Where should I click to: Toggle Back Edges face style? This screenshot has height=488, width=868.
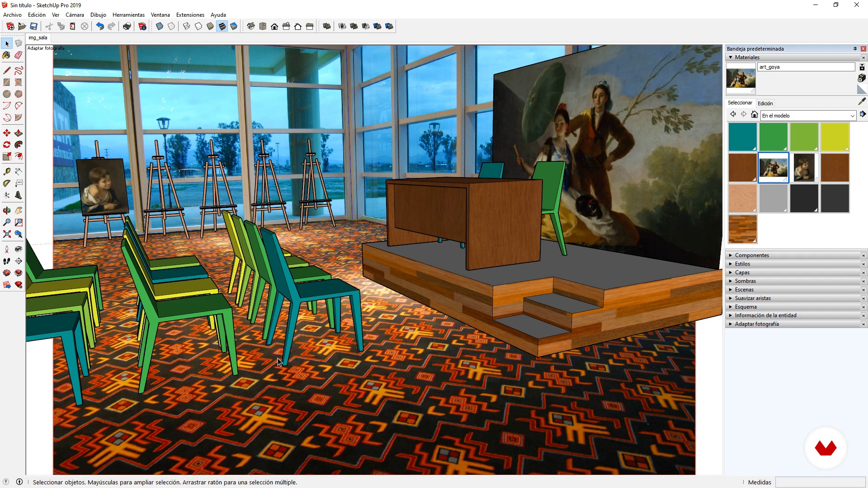click(x=171, y=26)
